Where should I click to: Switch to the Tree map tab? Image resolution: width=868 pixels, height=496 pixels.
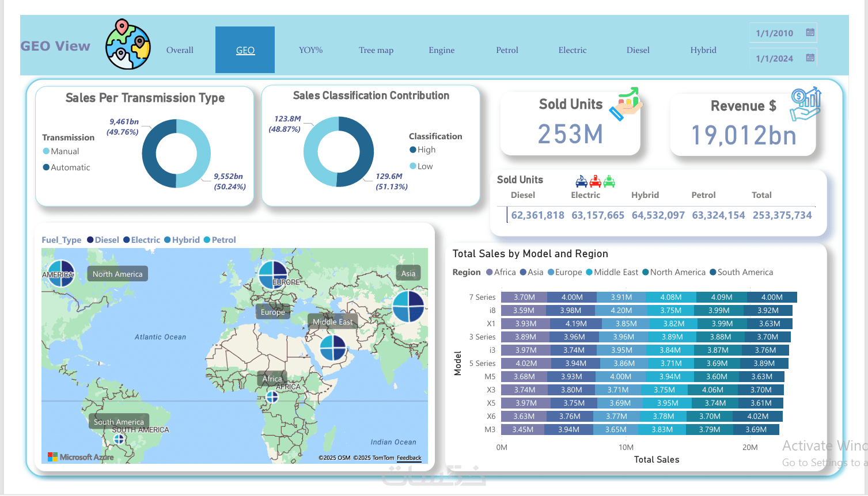(x=376, y=50)
